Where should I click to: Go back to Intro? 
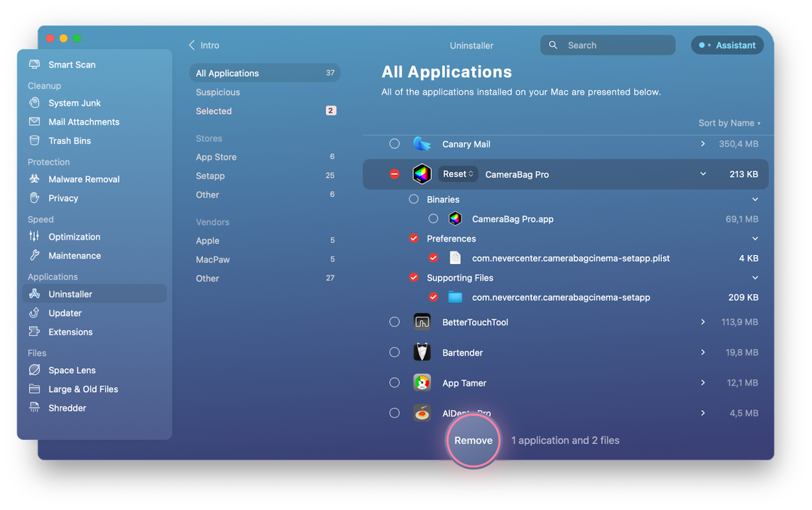pos(204,45)
